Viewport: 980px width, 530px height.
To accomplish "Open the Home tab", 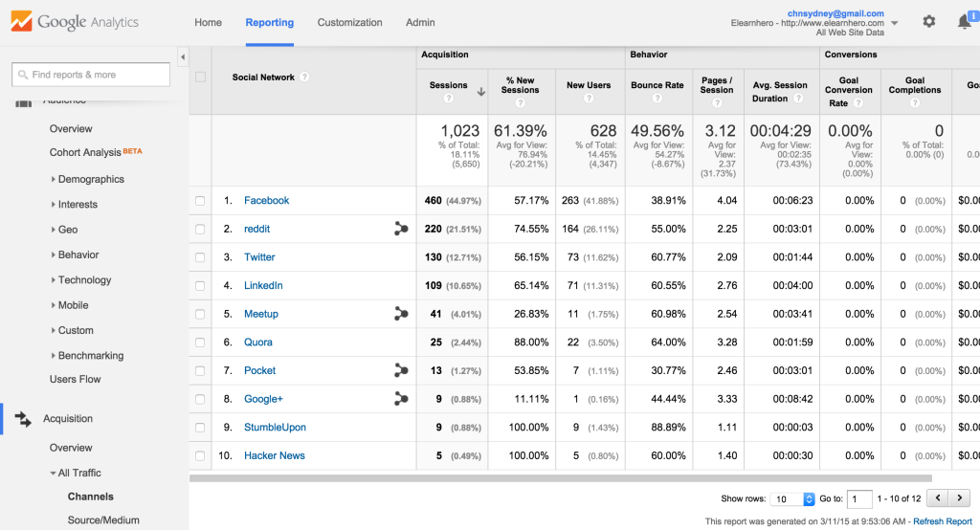I will 208,23.
